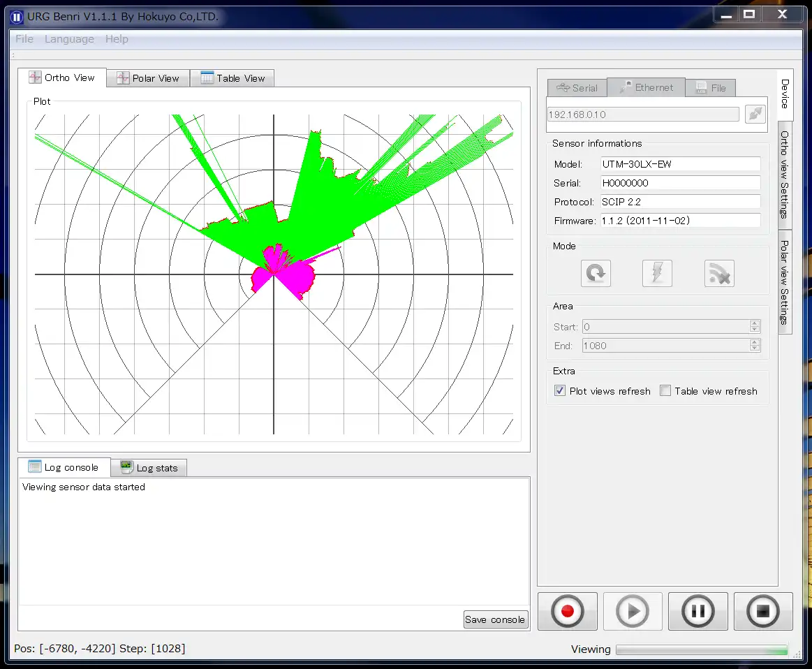The image size is (812, 669).
Task: Switch to the Table View tab
Action: point(232,78)
